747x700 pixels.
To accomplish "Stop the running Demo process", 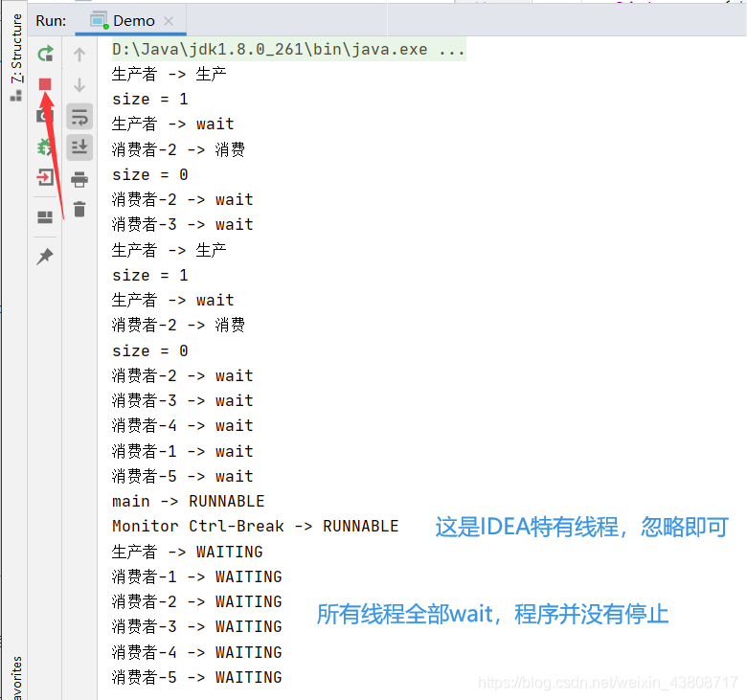I will pos(45,84).
